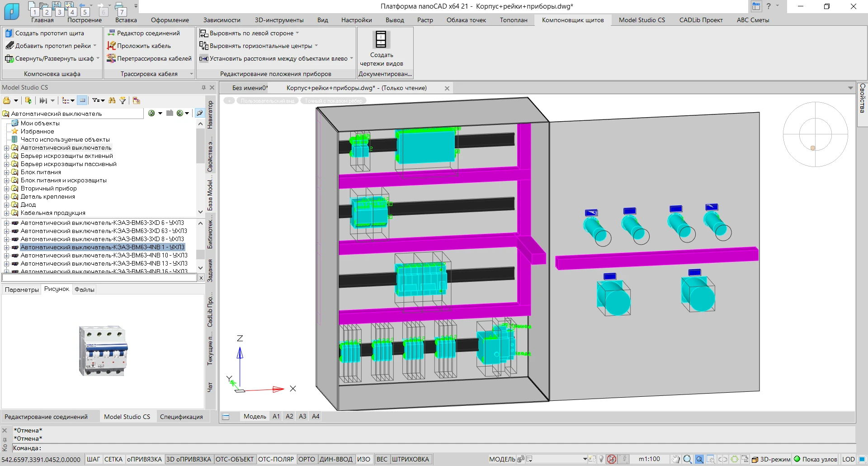The height and width of the screenshot is (466, 868).
Task: Toggle ОРТО mode in status bar
Action: tap(307, 459)
